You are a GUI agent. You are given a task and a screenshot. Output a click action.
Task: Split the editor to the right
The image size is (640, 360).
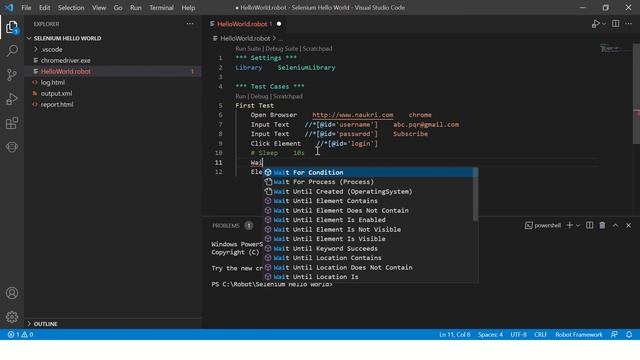pos(616,24)
